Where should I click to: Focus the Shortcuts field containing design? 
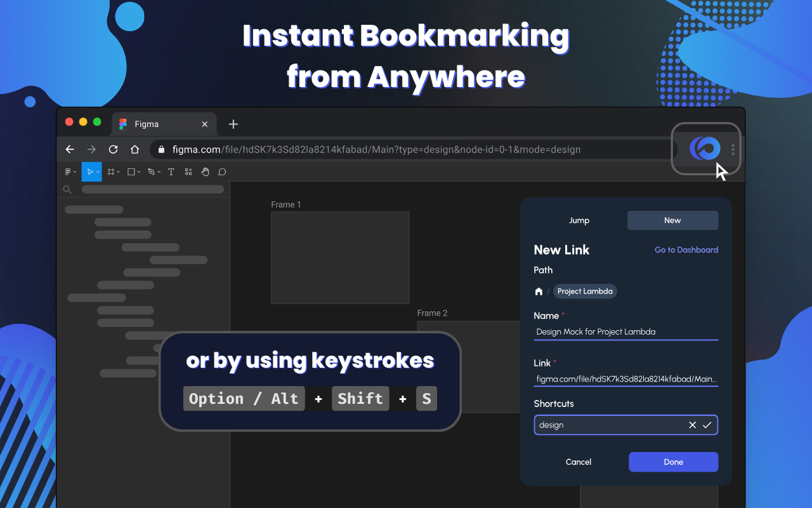[626, 425]
